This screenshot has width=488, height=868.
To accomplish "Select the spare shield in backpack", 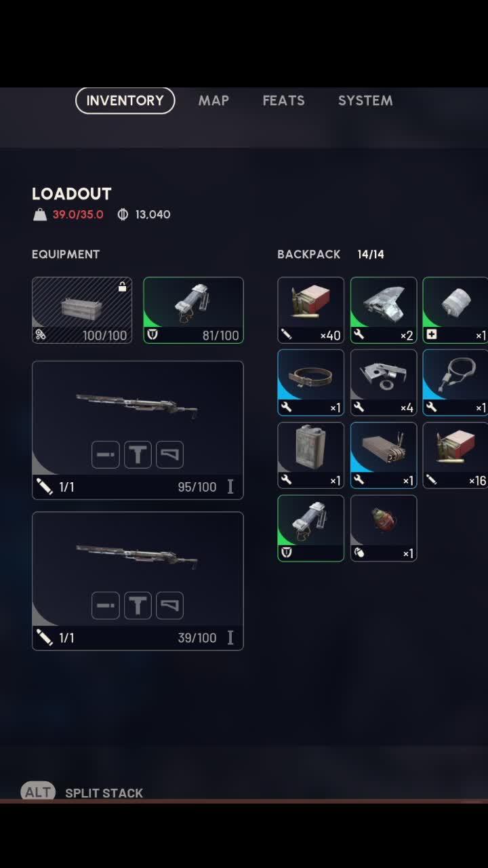I will 310,528.
